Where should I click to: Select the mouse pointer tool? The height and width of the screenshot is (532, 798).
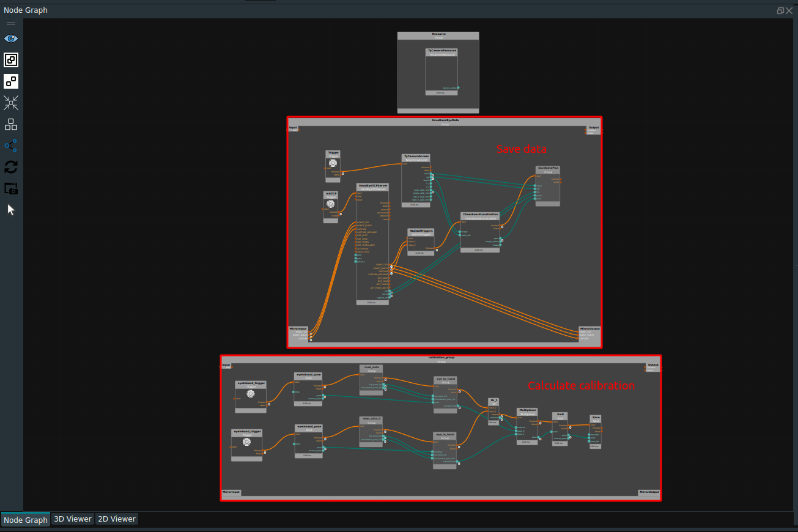coord(11,210)
